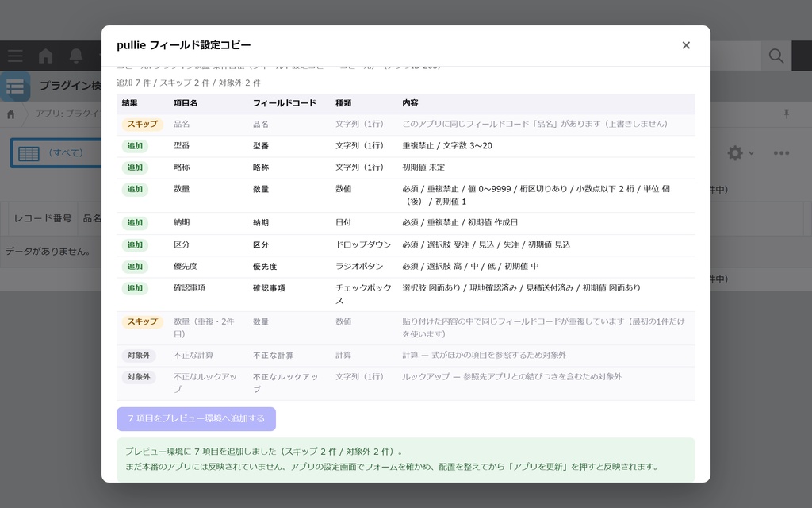Click the 選択肢 受注 / 見込 / 失注 content cell
The image size is (812, 508).
(x=486, y=244)
